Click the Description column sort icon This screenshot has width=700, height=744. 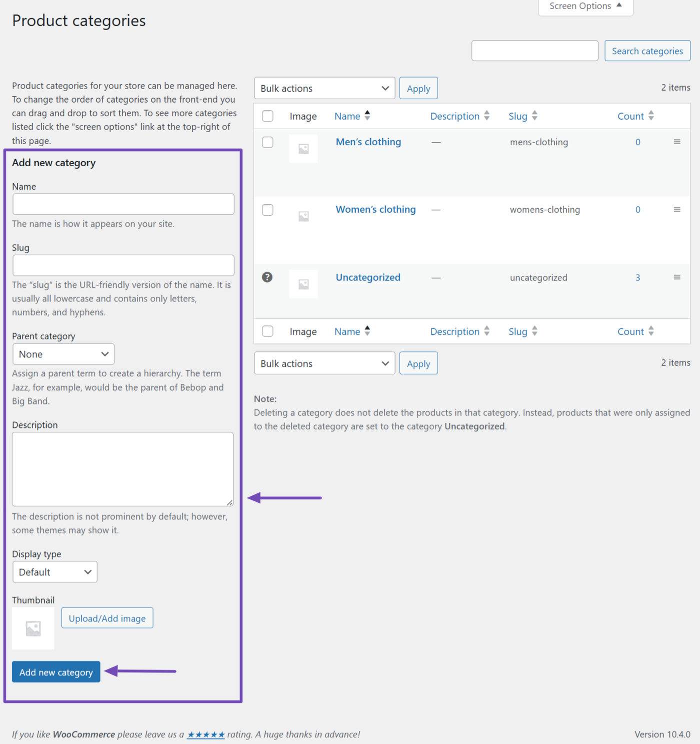coord(486,116)
